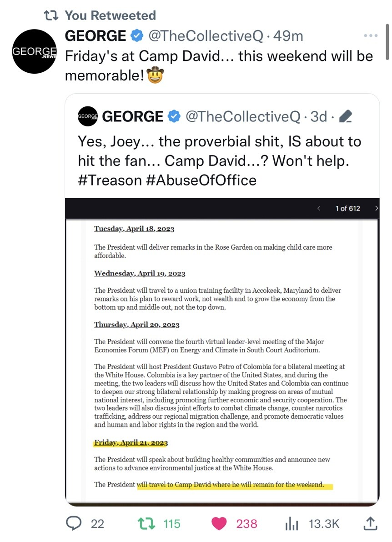Open GEORGE News profile avatar
Screen dimensions: 392x542
coord(34,51)
